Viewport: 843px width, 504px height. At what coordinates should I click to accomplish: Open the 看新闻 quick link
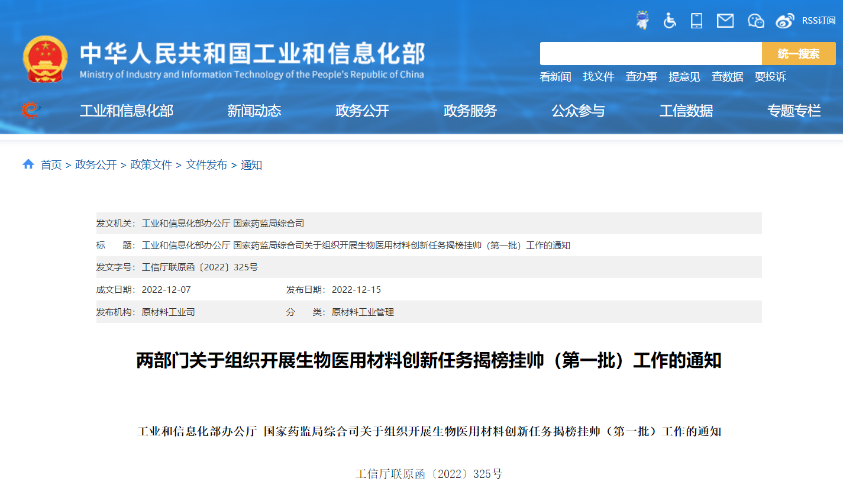coord(555,77)
